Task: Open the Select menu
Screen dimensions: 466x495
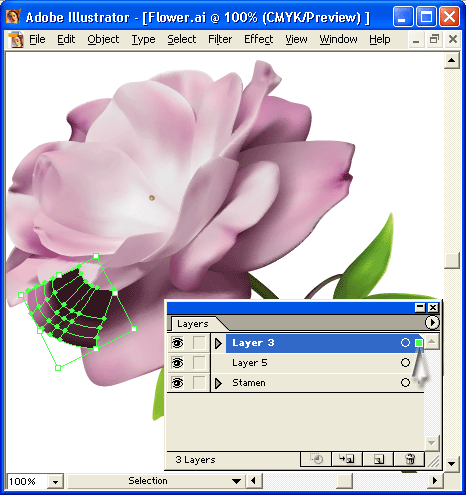Action: coord(182,40)
